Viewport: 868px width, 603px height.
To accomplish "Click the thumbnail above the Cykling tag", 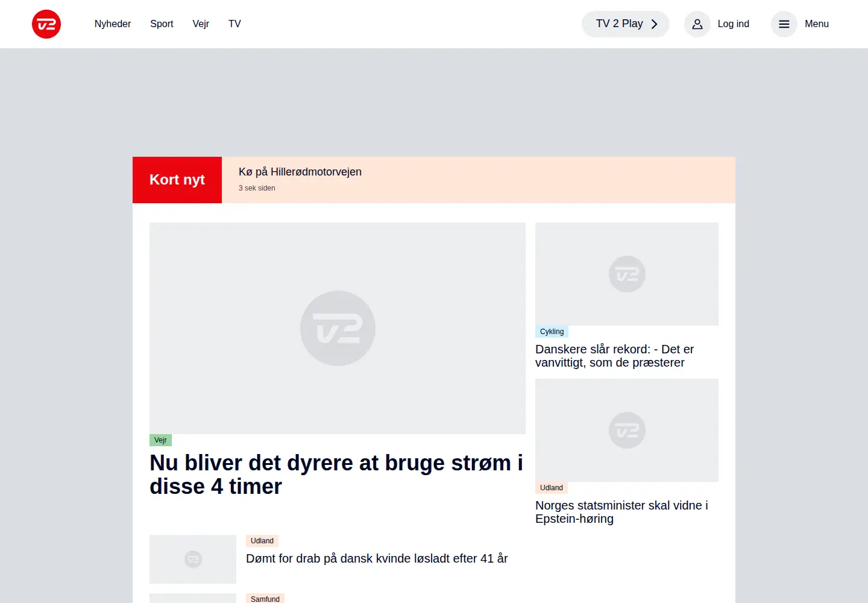I will 627,274.
